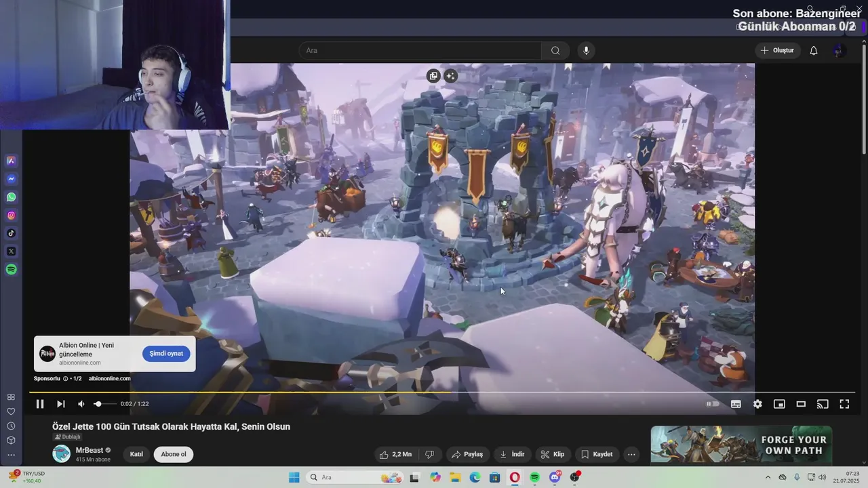868x488 pixels.
Task: Open the player settings gear
Action: click(757, 404)
